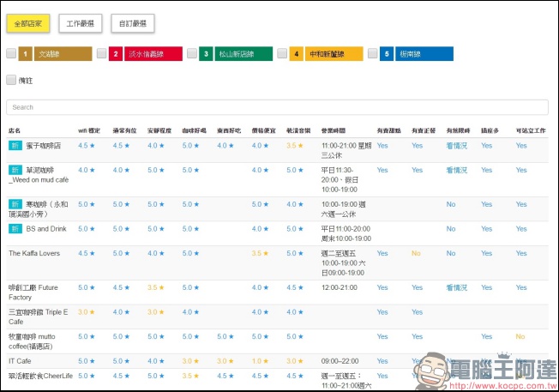Click the 新 badge beside 蜜子咖啡店
The width and height of the screenshot is (559, 392).
click(x=15, y=146)
